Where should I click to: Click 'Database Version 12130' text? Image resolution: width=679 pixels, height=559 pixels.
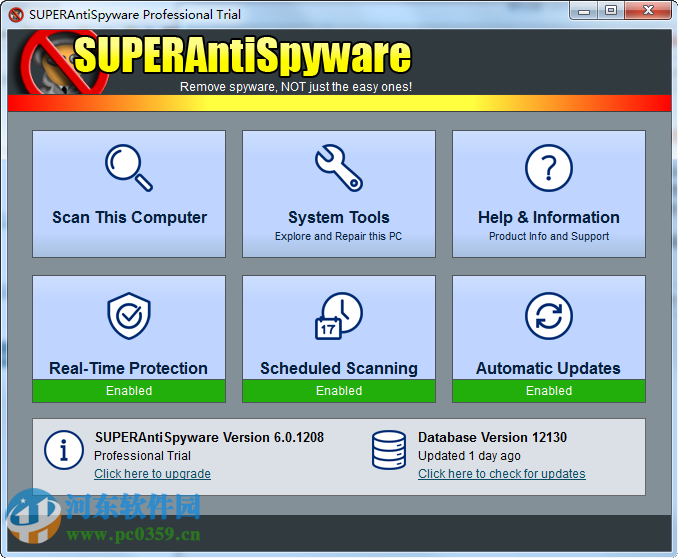[492, 437]
